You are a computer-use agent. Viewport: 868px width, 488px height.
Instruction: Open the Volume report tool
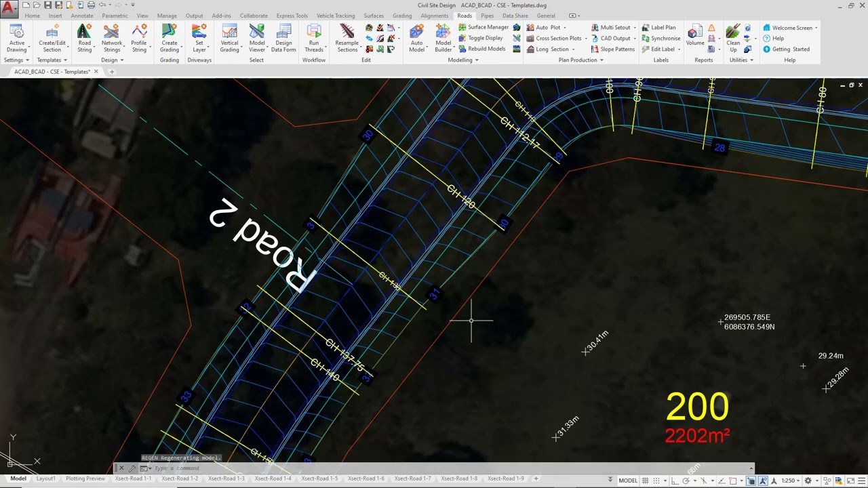pyautogui.click(x=695, y=35)
